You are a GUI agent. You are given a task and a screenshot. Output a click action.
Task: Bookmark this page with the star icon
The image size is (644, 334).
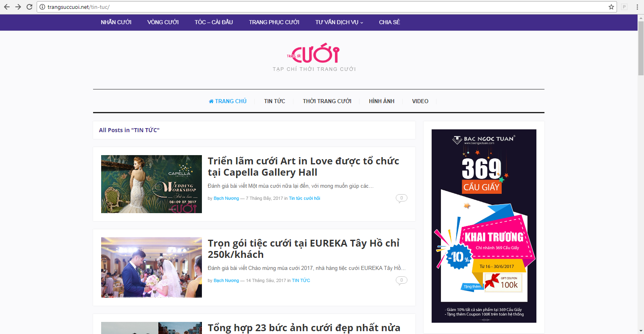(x=611, y=7)
